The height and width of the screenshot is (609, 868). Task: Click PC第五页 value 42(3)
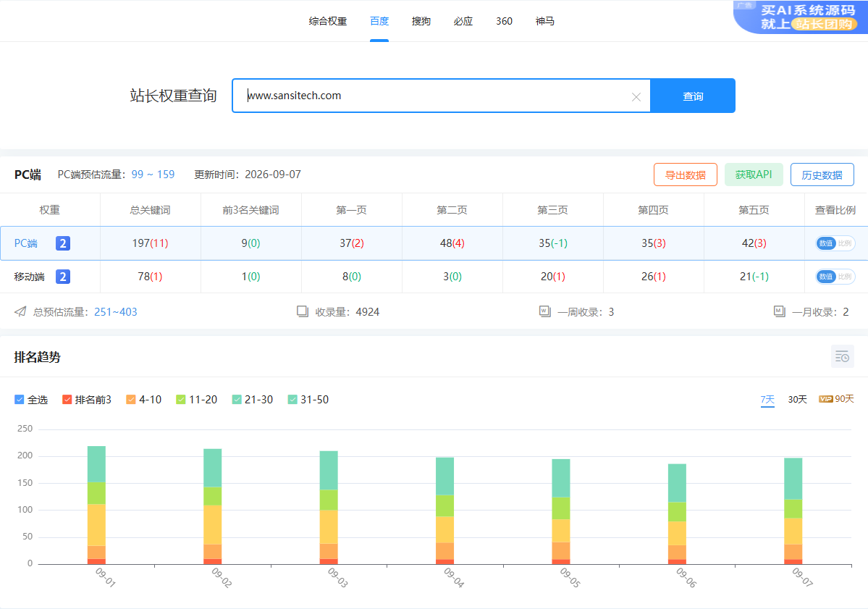tap(754, 243)
